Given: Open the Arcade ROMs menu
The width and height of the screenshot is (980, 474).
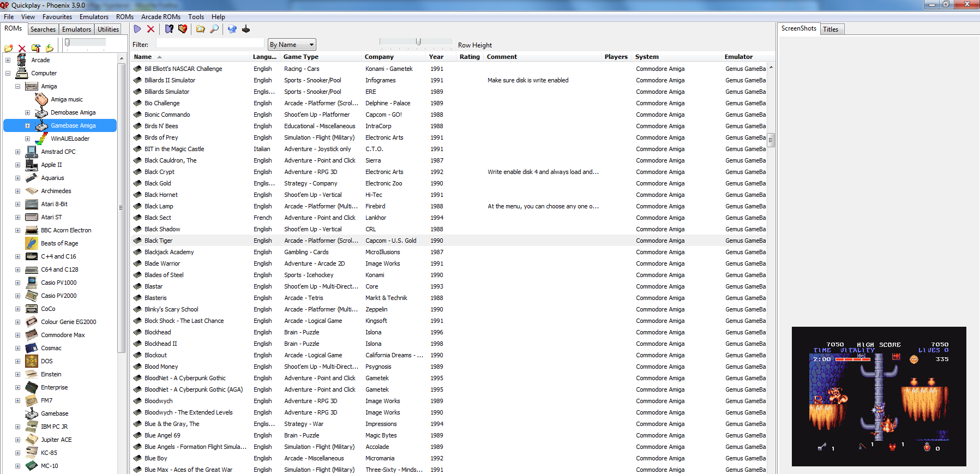Looking at the screenshot, I should point(161,17).
